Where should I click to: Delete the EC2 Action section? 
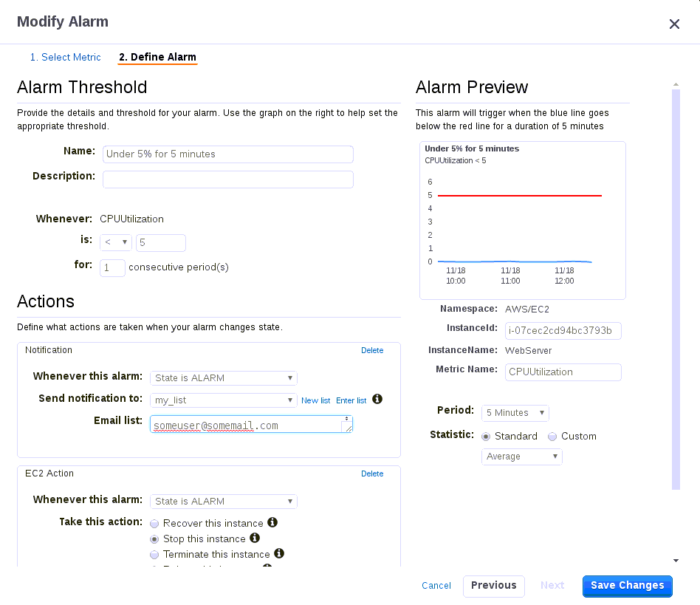tap(372, 474)
